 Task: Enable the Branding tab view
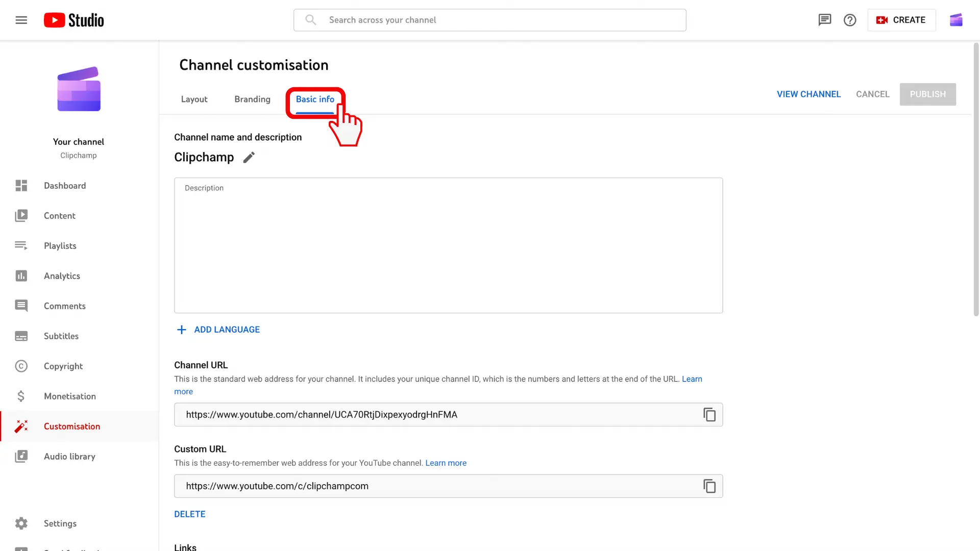click(252, 99)
